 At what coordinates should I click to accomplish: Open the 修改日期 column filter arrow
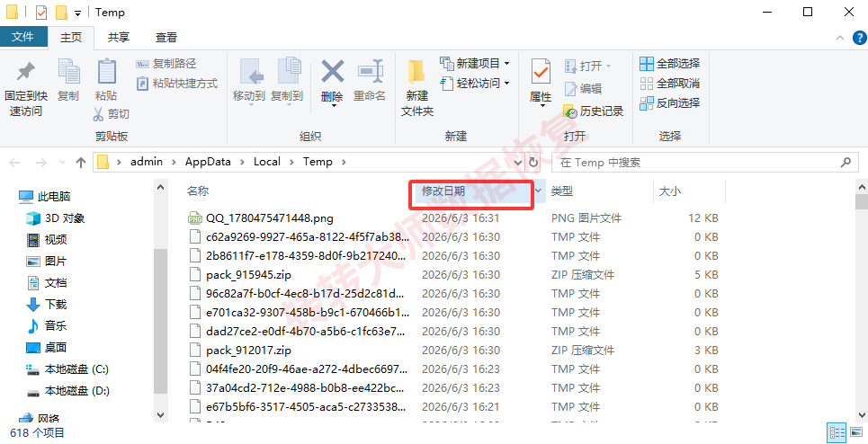(x=539, y=191)
